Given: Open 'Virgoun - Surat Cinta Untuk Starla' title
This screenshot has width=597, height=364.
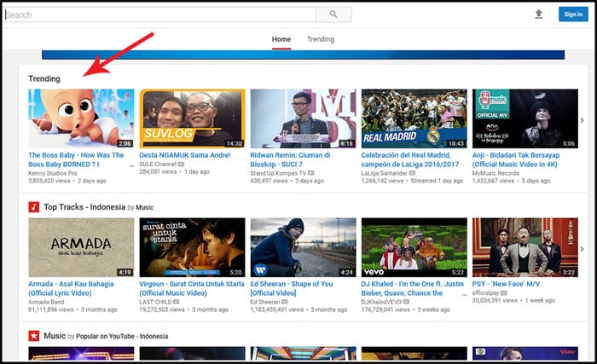Looking at the screenshot, I should click(x=192, y=289).
